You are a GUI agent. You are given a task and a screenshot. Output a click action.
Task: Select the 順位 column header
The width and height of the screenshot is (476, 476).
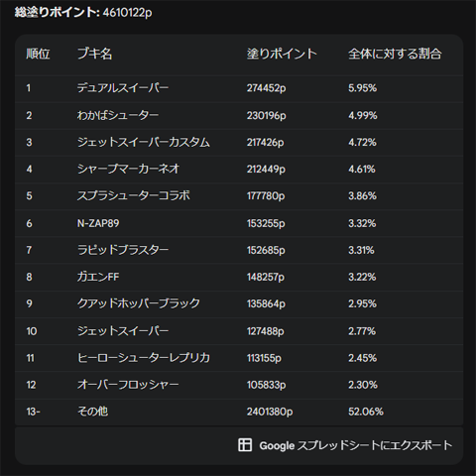click(x=38, y=54)
